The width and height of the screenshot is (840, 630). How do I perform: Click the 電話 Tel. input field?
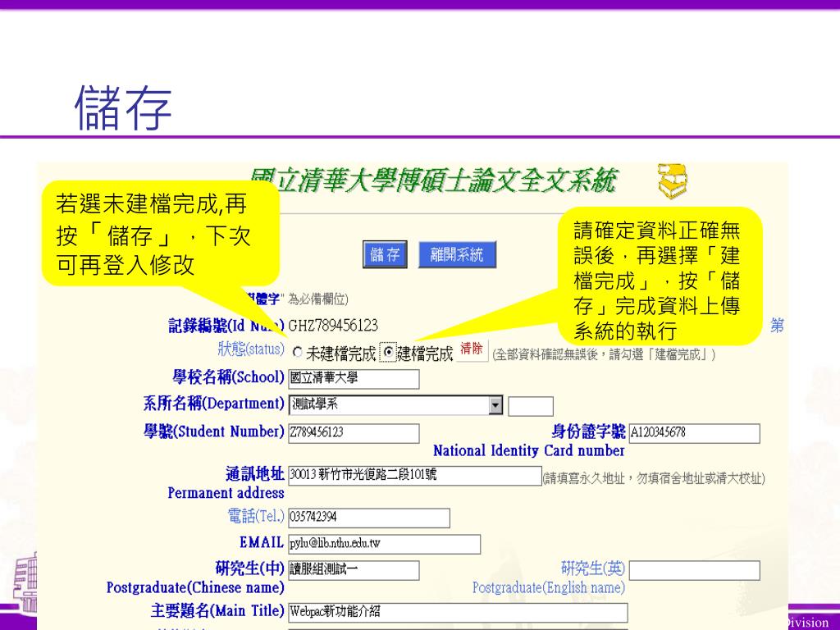point(369,518)
